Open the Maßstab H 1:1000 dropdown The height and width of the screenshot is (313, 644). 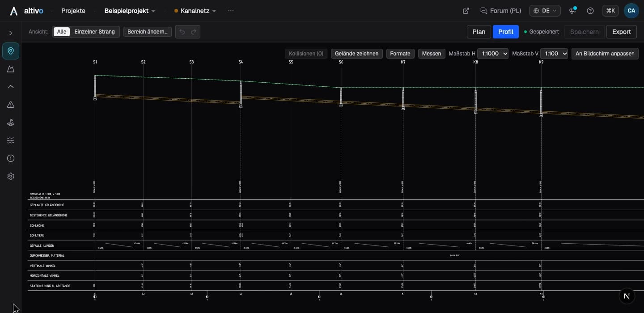click(493, 54)
